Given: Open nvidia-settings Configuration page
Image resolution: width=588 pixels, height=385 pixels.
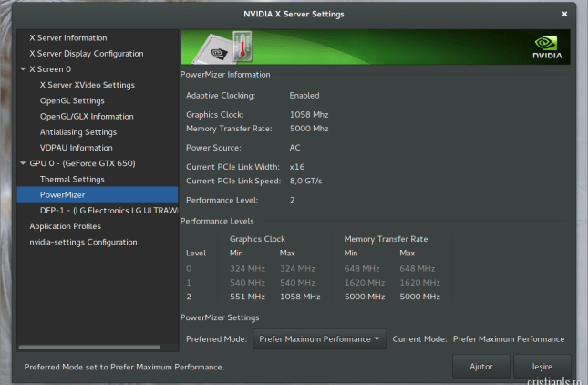Looking at the screenshot, I should 83,242.
